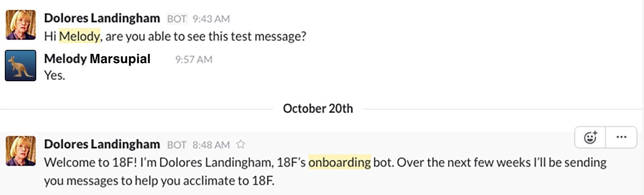
Task: Click the BOT badge beside the 8:48 AM timestamp
Action: pyautogui.click(x=177, y=145)
